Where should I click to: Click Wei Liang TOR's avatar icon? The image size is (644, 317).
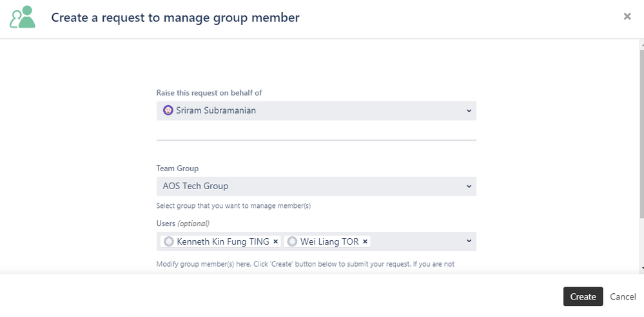pos(292,241)
